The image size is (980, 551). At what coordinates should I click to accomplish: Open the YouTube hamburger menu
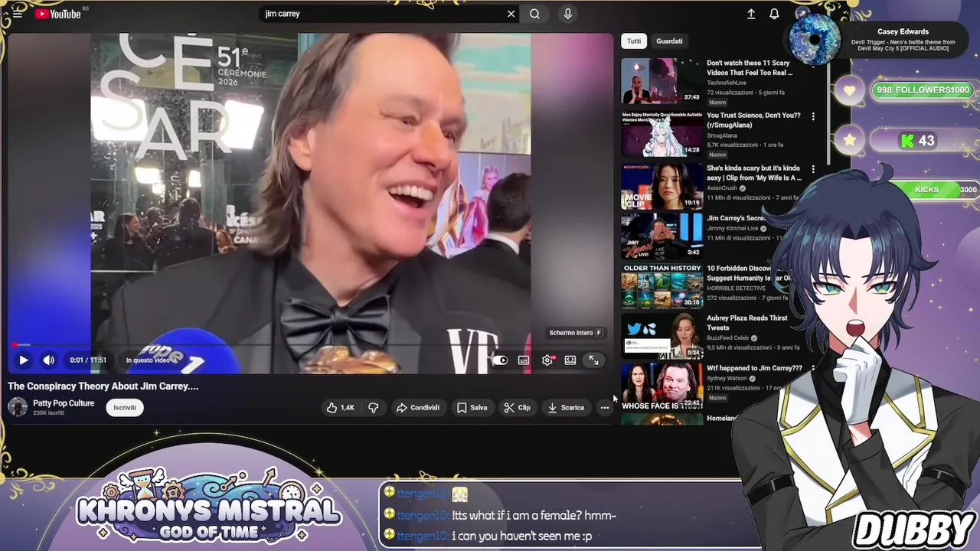click(x=17, y=14)
